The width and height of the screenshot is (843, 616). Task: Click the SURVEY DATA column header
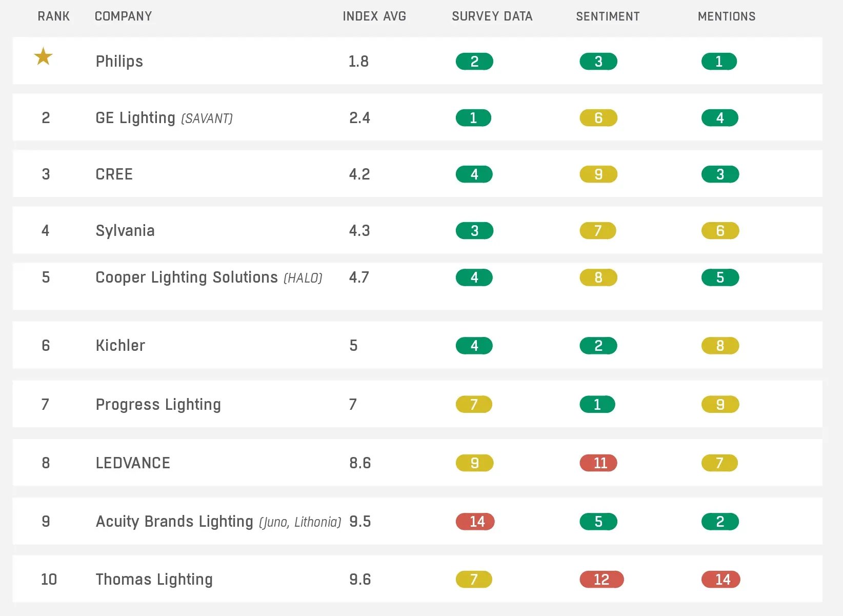[x=492, y=16]
